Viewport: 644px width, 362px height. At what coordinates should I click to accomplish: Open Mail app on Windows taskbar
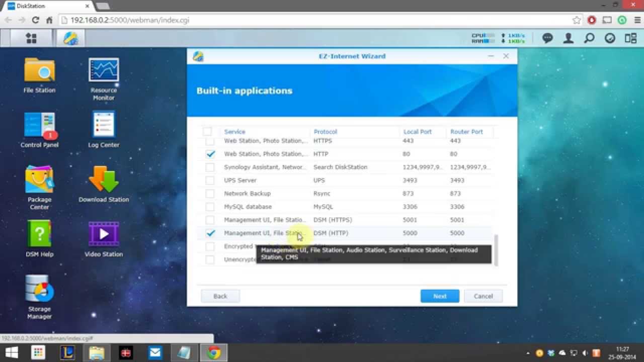click(155, 353)
